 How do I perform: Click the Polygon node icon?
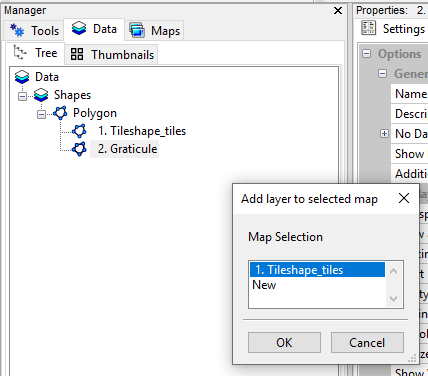click(60, 113)
